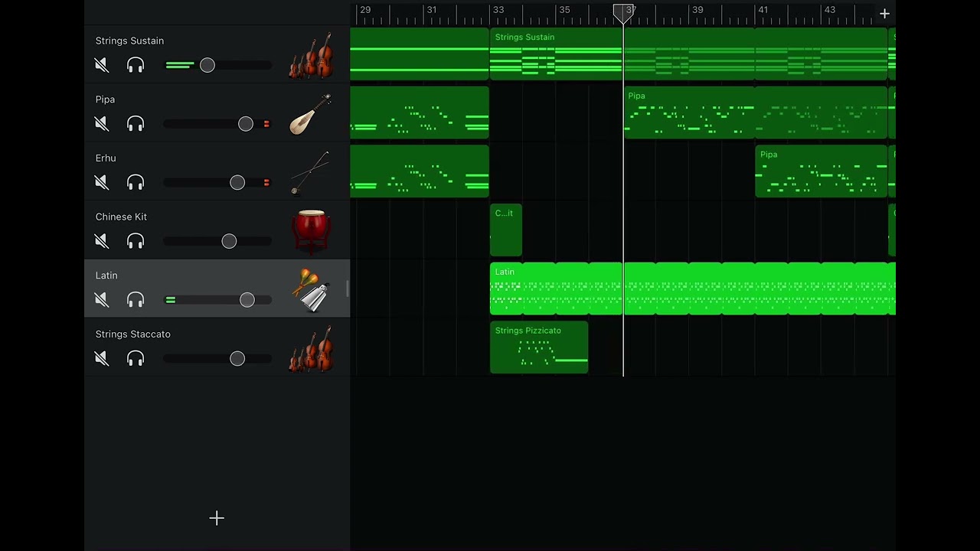Mute the Latin track
Image resolution: width=980 pixels, height=551 pixels.
[x=102, y=300]
